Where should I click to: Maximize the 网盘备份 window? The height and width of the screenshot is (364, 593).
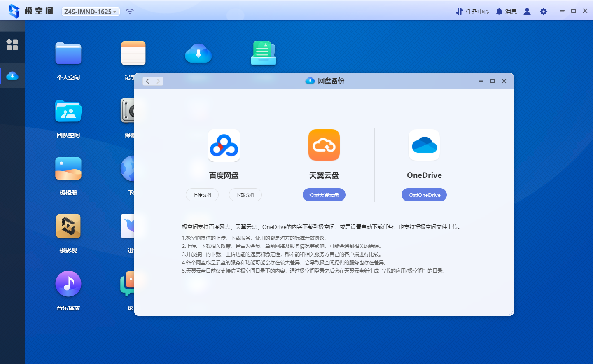[x=492, y=81]
